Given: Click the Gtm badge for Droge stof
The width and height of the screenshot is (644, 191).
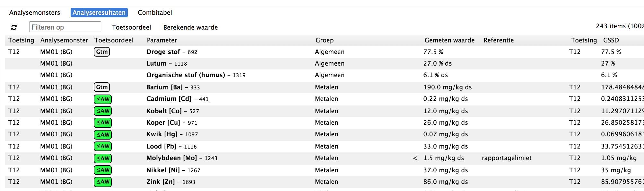Looking at the screenshot, I should [102, 52].
